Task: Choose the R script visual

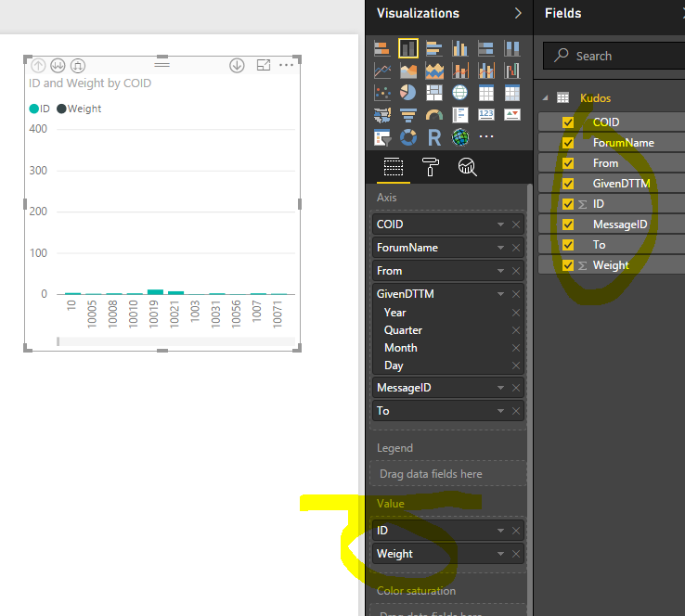Action: tap(433, 137)
